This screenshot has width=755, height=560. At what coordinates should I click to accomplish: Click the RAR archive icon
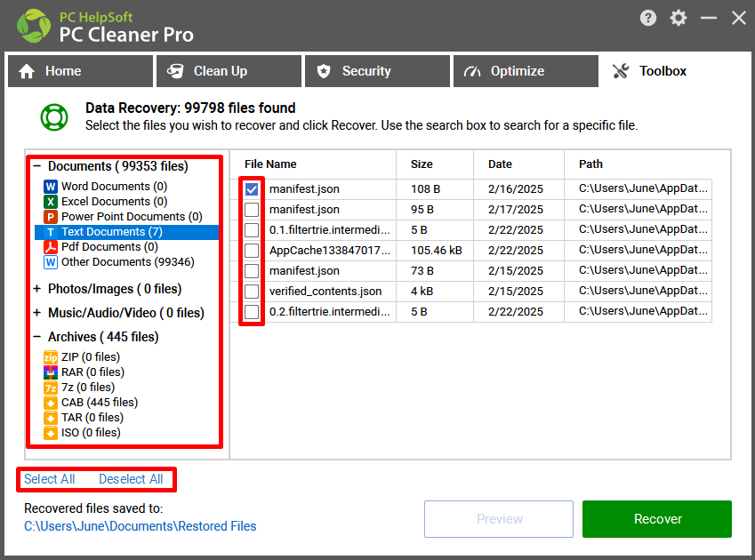[x=51, y=372]
